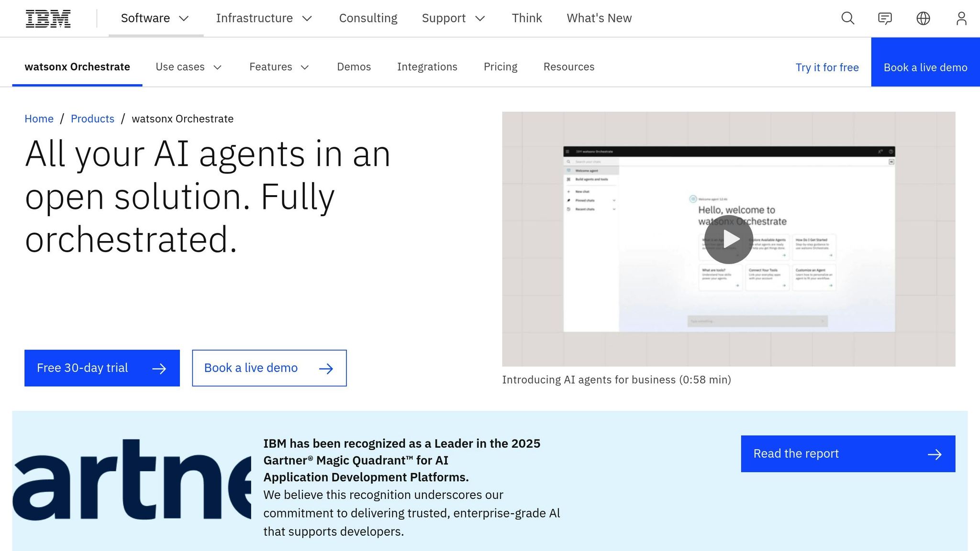The image size is (980, 551).
Task: Read the Gartner report
Action: (847, 453)
